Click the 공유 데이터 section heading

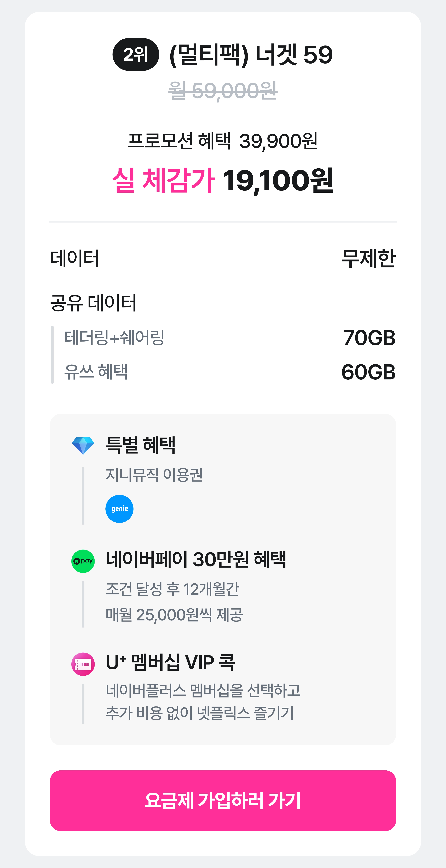pyautogui.click(x=93, y=303)
